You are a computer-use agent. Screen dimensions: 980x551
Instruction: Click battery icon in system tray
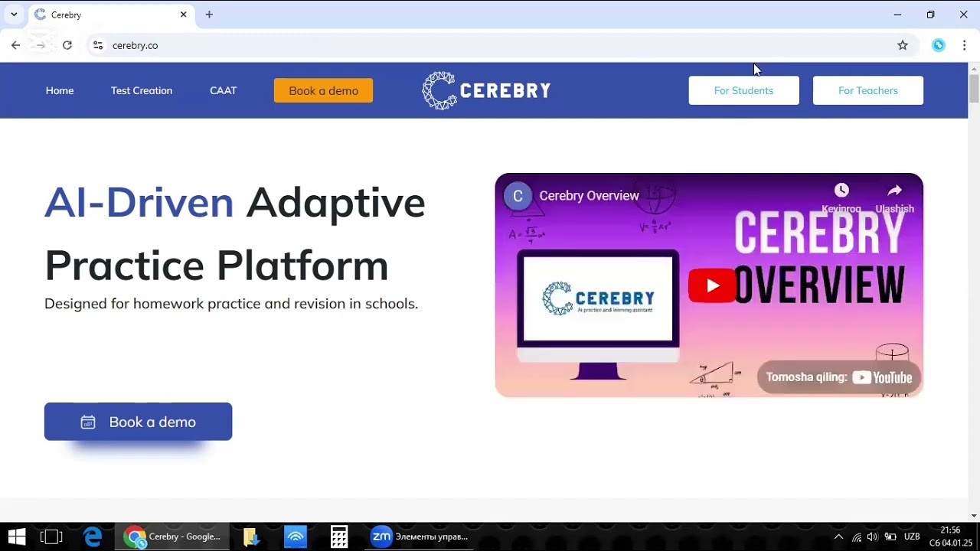[x=890, y=537]
